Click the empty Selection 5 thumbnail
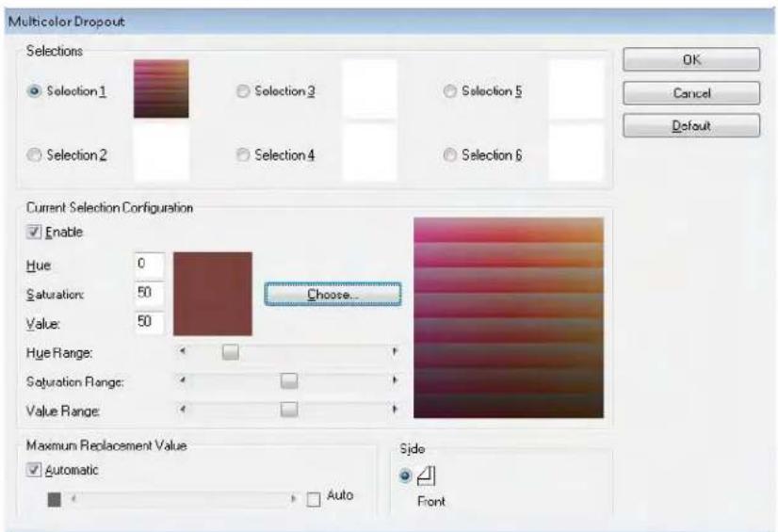Viewport: 778px width, 532px height. [x=576, y=89]
